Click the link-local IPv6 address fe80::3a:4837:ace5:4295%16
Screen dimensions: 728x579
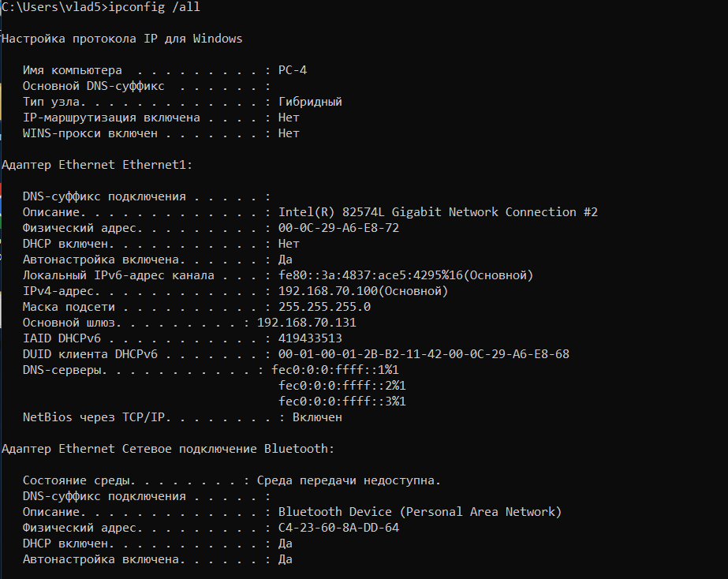[371, 275]
